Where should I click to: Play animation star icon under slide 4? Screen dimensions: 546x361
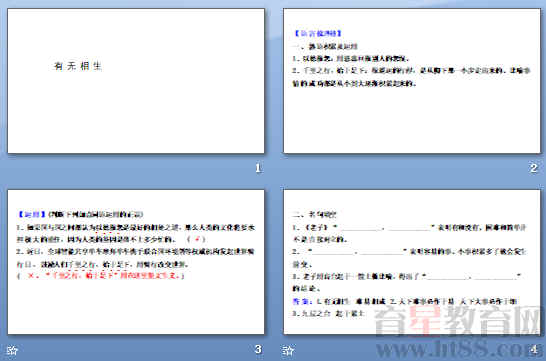(x=288, y=350)
